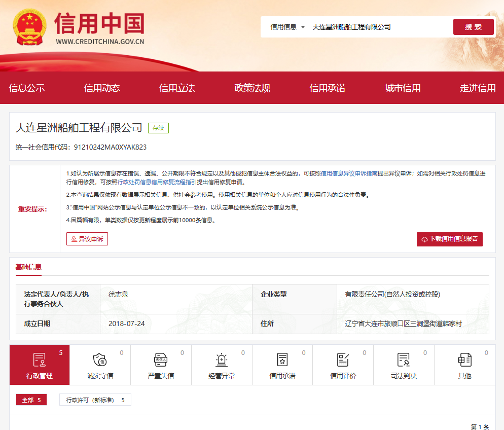The width and height of the screenshot is (504, 430).
Task: Click the 行政管理 category icon
Action: coord(40,360)
